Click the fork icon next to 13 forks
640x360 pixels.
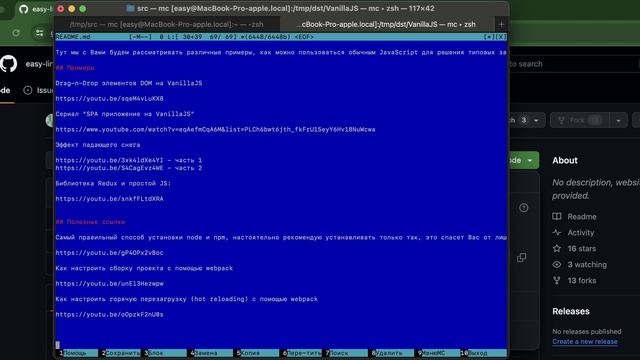pyautogui.click(x=557, y=280)
